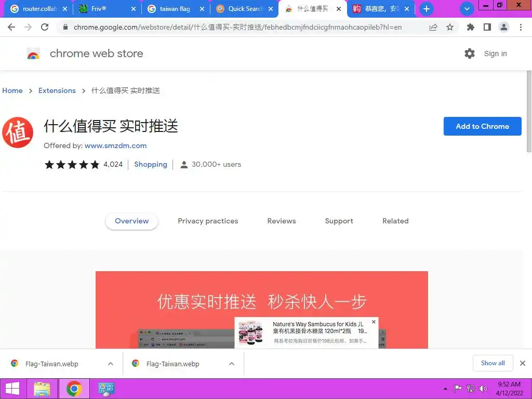532x399 pixels.
Task: Open the tab search dropdown arrow
Action: pyautogui.click(x=467, y=9)
